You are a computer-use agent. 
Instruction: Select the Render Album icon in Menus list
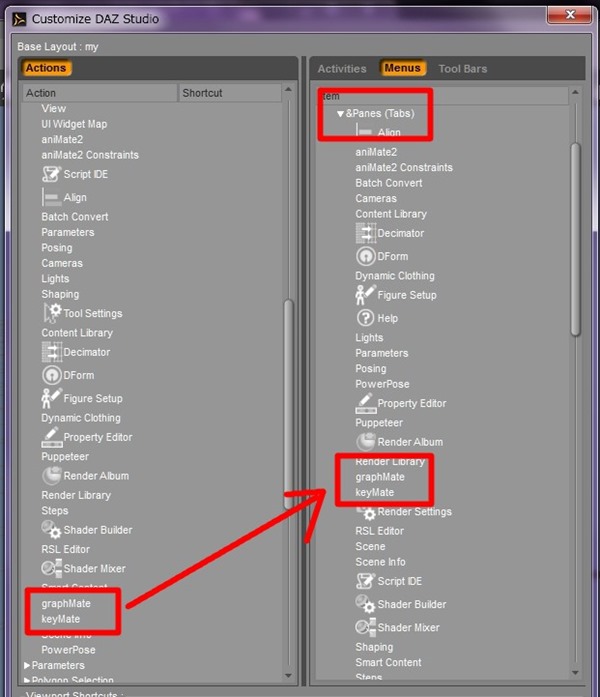(365, 441)
